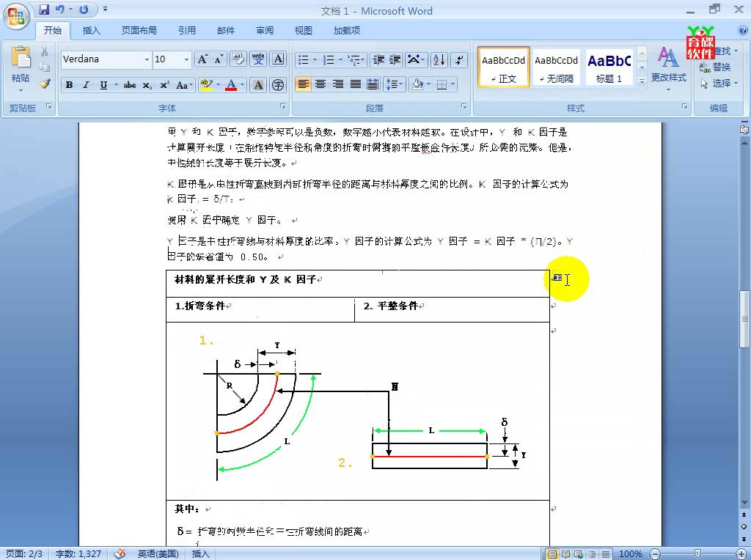Apply the yellow text highlight color
751x560 pixels.
[x=206, y=85]
